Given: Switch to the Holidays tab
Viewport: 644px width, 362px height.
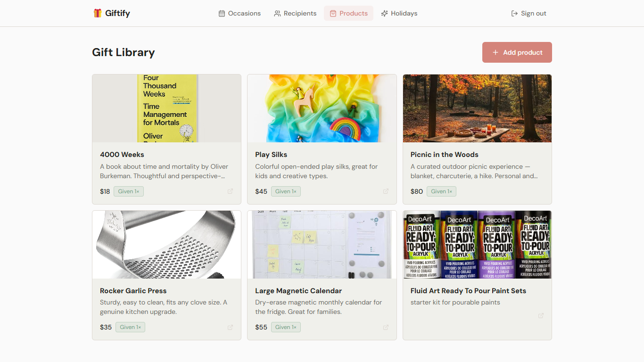Looking at the screenshot, I should pyautogui.click(x=399, y=13).
